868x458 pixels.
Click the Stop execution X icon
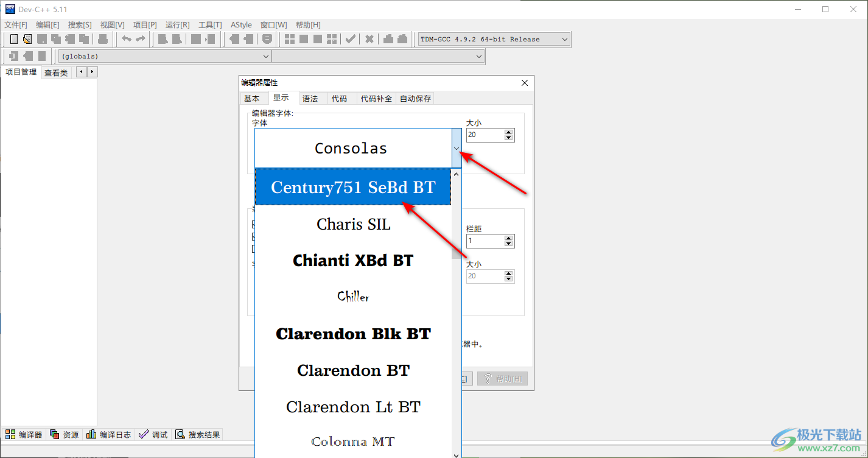point(369,39)
